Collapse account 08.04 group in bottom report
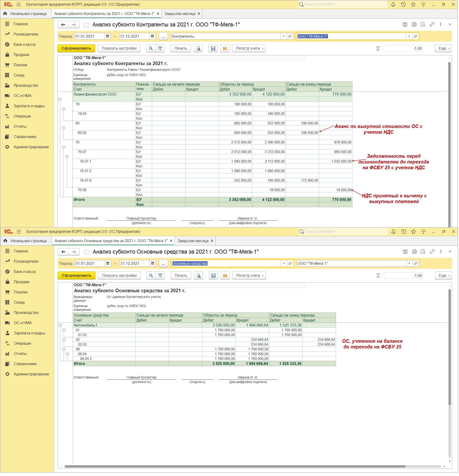The height and width of the screenshot is (476, 459). point(67,354)
